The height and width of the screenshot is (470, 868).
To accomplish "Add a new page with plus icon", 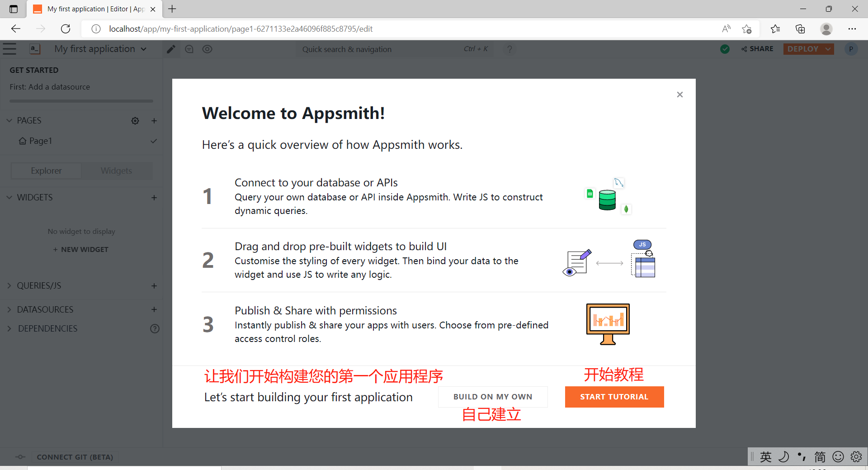I will click(x=154, y=121).
